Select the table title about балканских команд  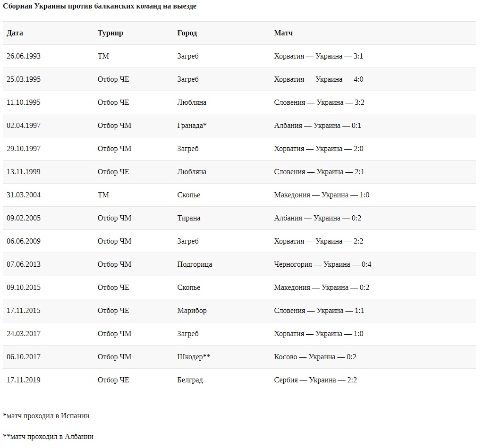click(x=100, y=6)
